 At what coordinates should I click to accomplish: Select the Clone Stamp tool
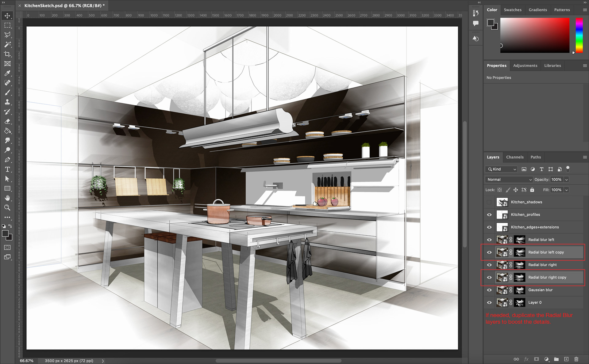7,102
